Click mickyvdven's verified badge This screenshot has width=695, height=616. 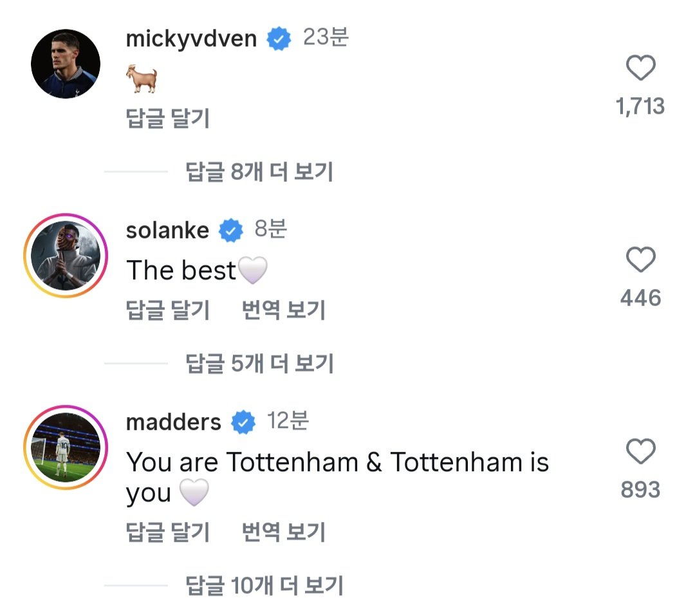point(279,39)
